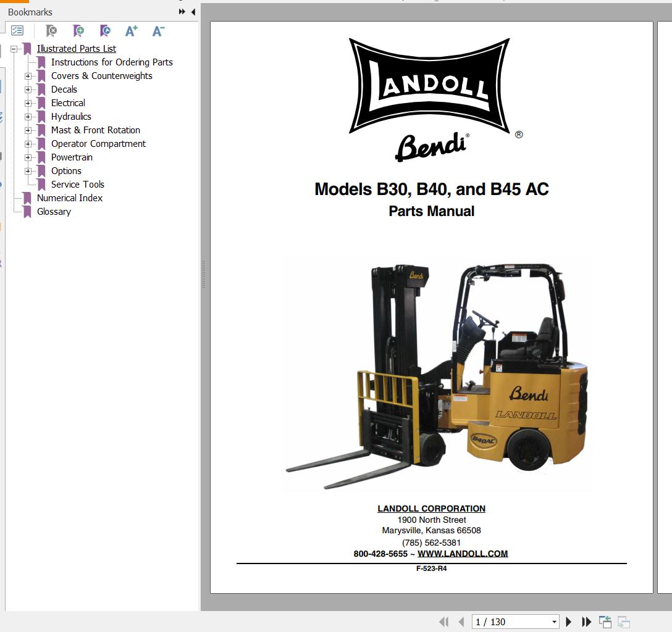Expand the Decals bookmark
The height and width of the screenshot is (632, 672).
coord(28,89)
